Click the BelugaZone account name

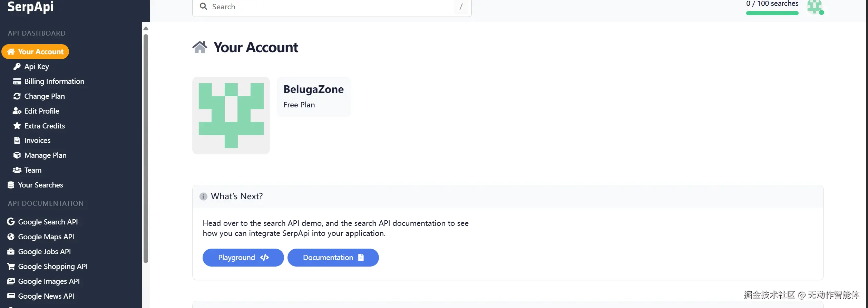[x=313, y=89]
